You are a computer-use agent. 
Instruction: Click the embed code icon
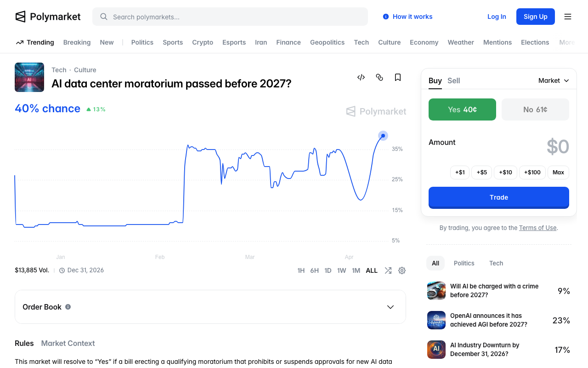click(x=361, y=77)
